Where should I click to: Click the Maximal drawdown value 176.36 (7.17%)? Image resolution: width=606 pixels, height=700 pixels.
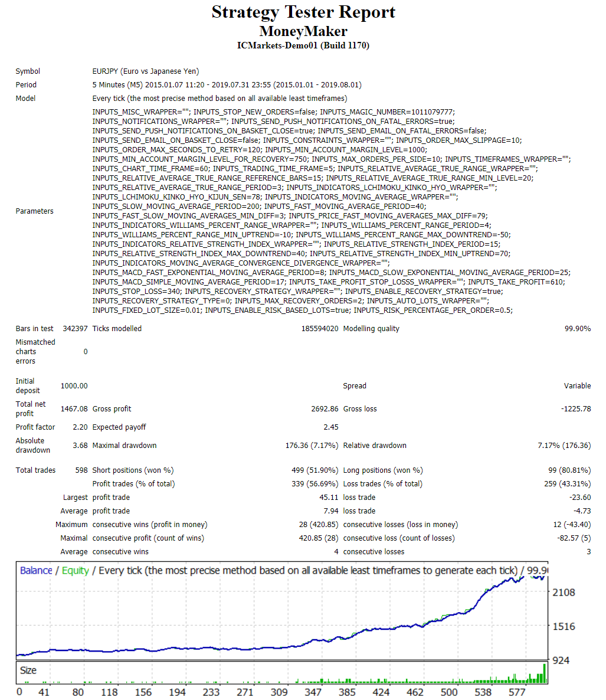(312, 446)
